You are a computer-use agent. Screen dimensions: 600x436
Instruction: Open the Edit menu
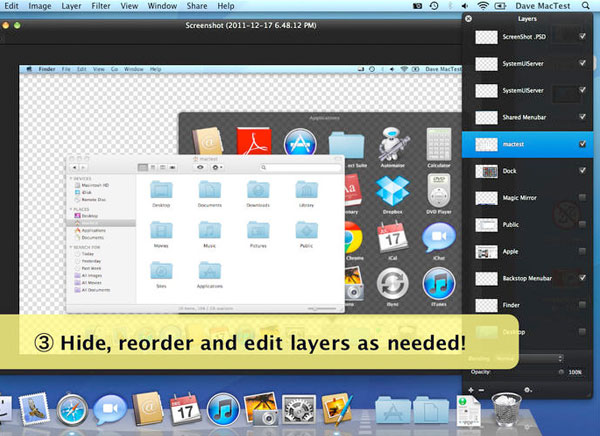(11, 6)
